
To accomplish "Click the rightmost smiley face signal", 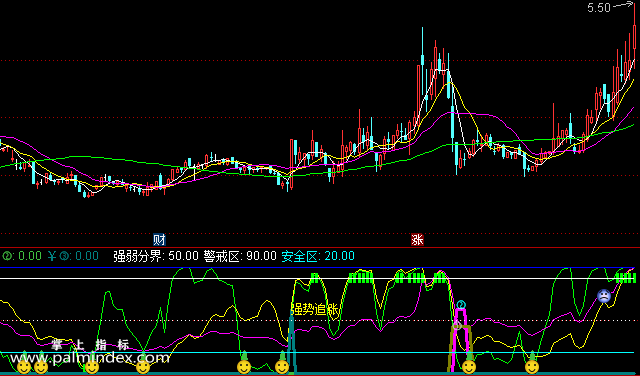I will click(532, 367).
